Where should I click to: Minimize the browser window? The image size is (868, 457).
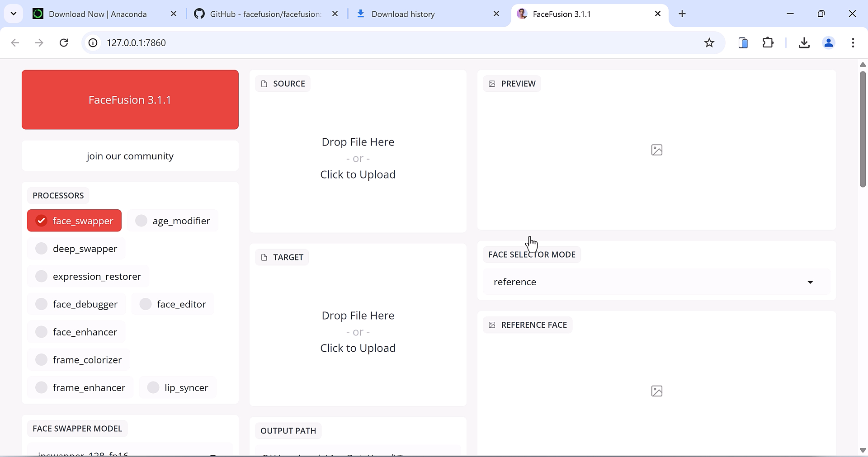click(x=790, y=14)
